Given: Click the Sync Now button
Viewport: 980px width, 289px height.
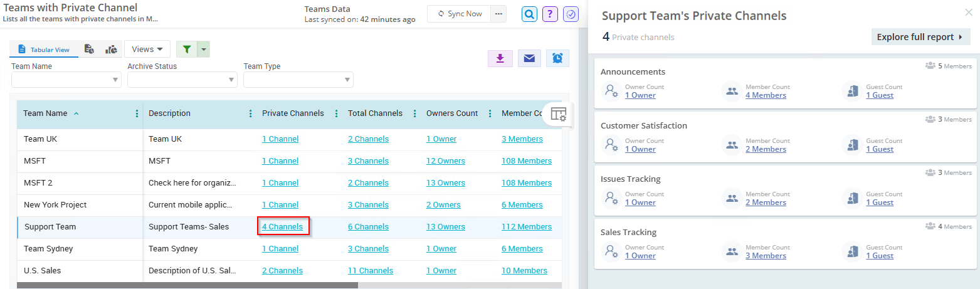Looking at the screenshot, I should pos(460,14).
